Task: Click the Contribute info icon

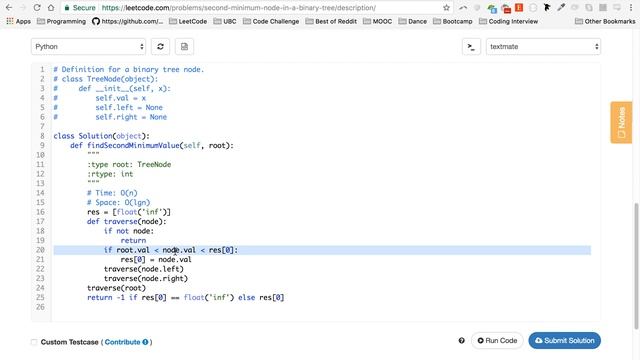Action: point(145,342)
